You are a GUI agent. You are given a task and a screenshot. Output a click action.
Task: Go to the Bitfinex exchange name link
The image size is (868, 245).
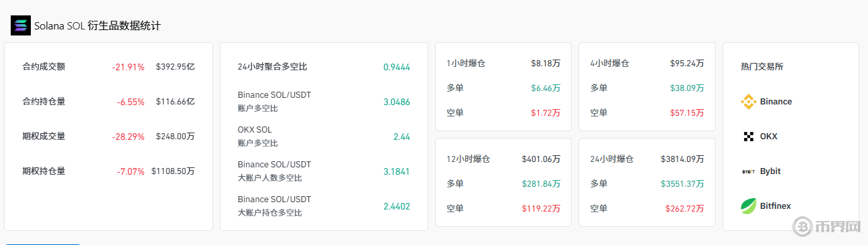pos(776,206)
